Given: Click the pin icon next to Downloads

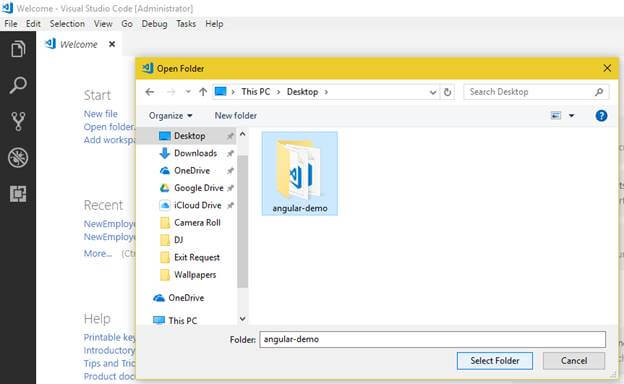Looking at the screenshot, I should (x=230, y=153).
